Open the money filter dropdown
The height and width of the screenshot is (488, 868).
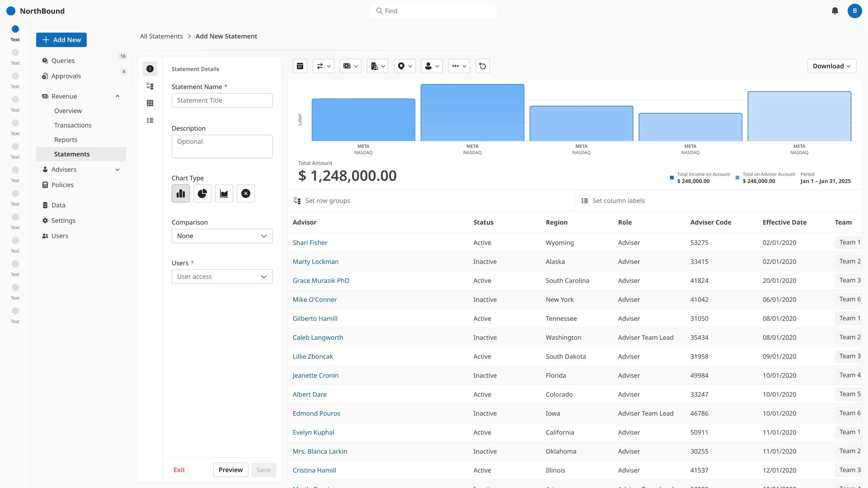coord(350,66)
